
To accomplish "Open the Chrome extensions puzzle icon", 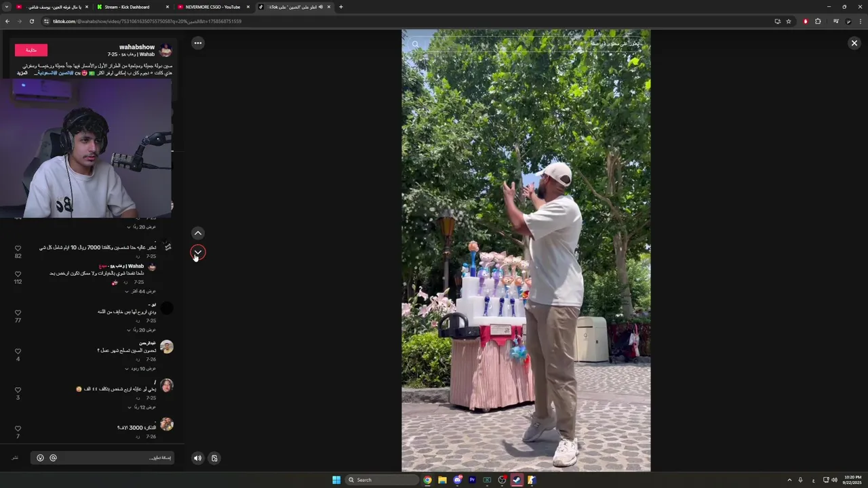I will click(x=818, y=21).
